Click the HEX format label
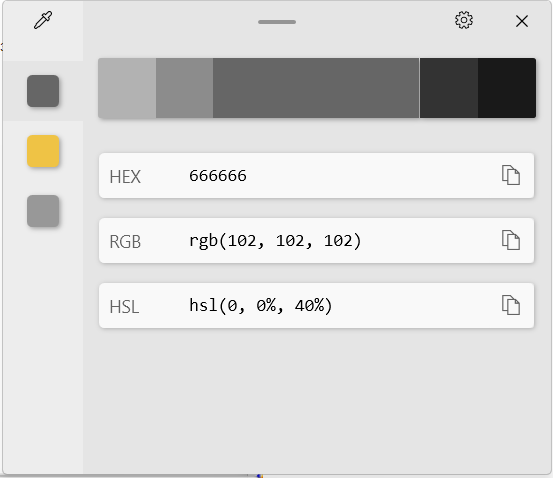The width and height of the screenshot is (553, 478). coord(125,177)
